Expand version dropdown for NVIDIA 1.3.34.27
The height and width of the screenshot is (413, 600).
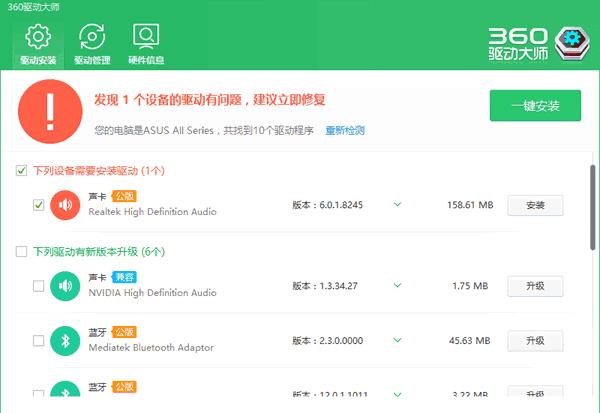(x=398, y=285)
